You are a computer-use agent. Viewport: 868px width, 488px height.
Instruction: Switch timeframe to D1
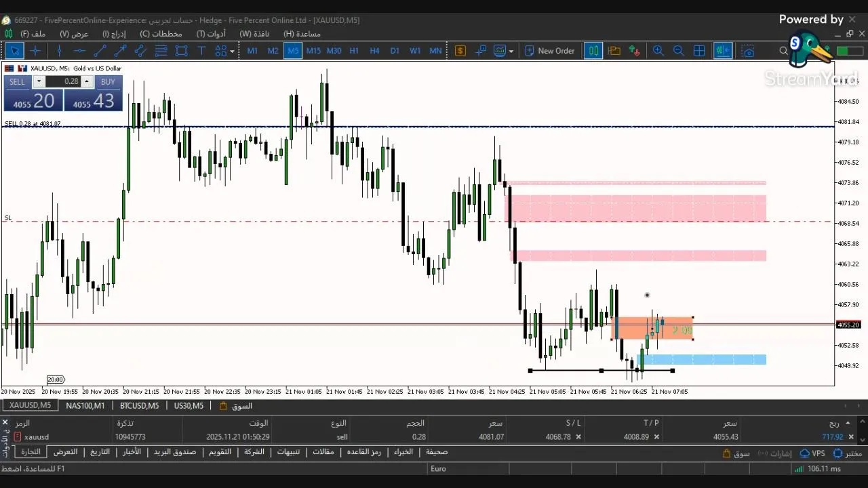(x=395, y=51)
